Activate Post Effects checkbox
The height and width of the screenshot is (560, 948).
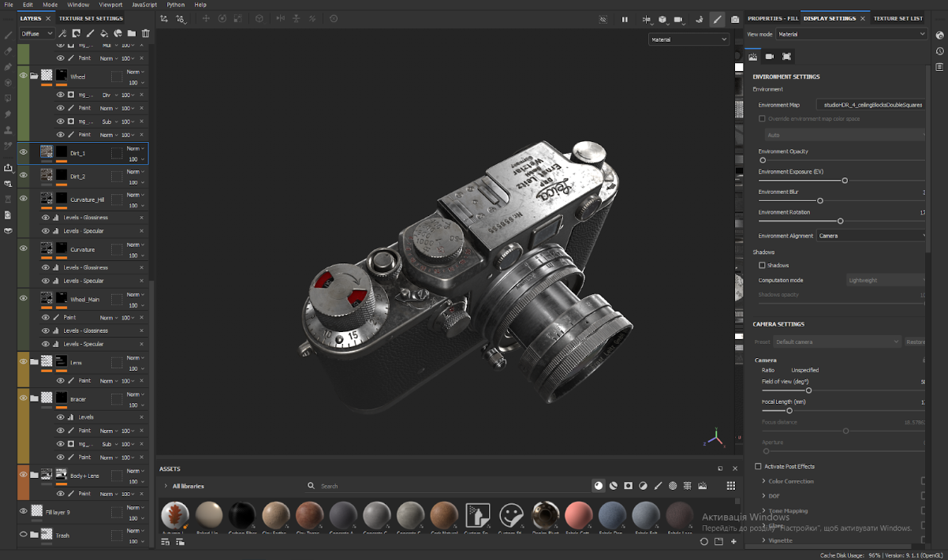coord(756,466)
